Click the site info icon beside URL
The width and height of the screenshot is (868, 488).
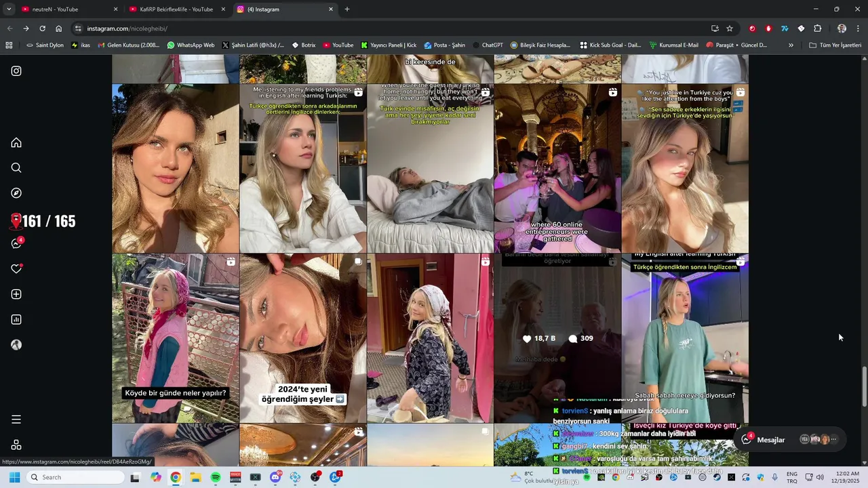click(x=78, y=28)
